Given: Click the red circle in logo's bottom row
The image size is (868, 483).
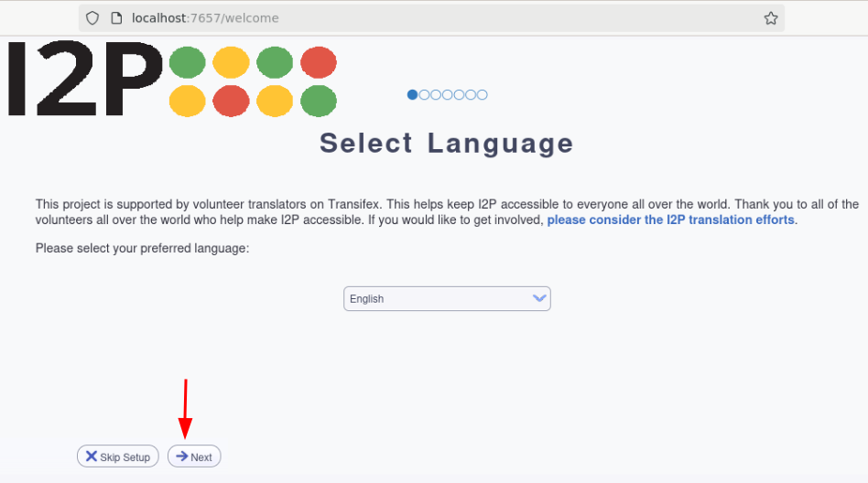Looking at the screenshot, I should click(231, 102).
